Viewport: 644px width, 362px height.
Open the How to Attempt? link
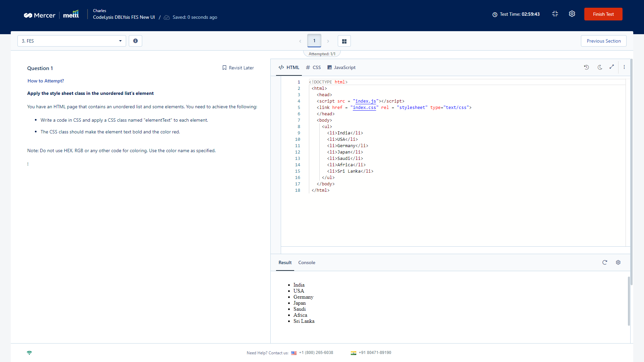46,81
